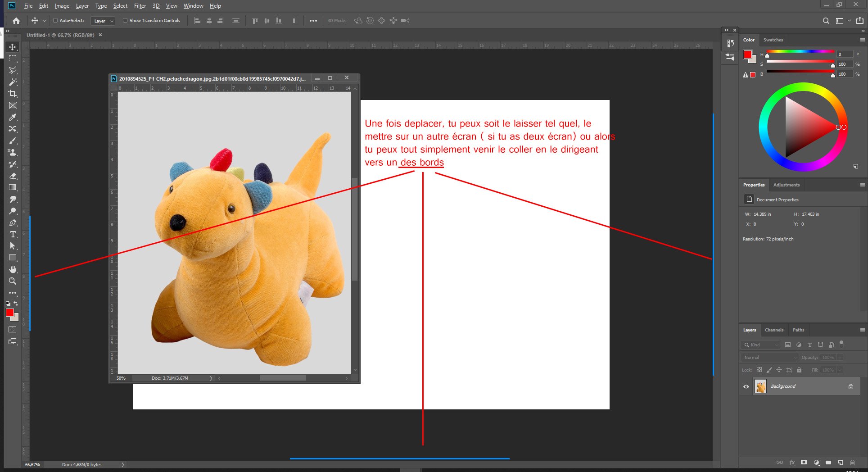This screenshot has width=868, height=472.
Task: Open the Filter menu
Action: coord(140,6)
